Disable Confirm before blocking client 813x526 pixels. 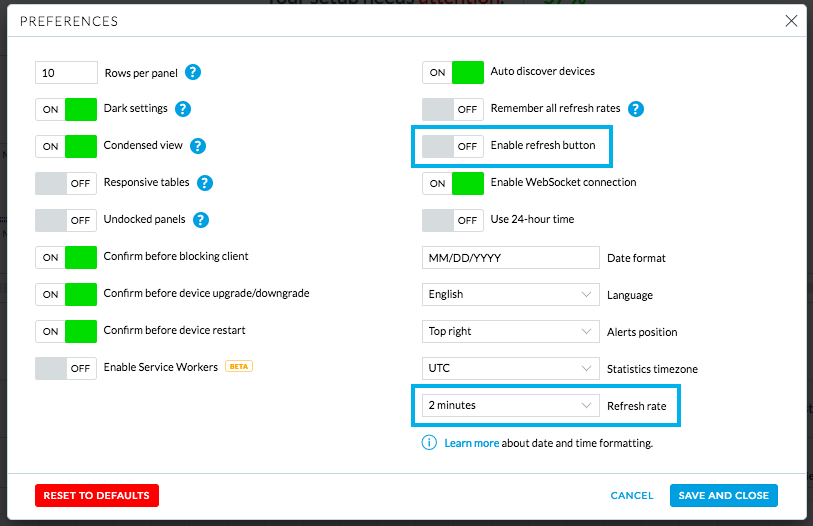66,257
